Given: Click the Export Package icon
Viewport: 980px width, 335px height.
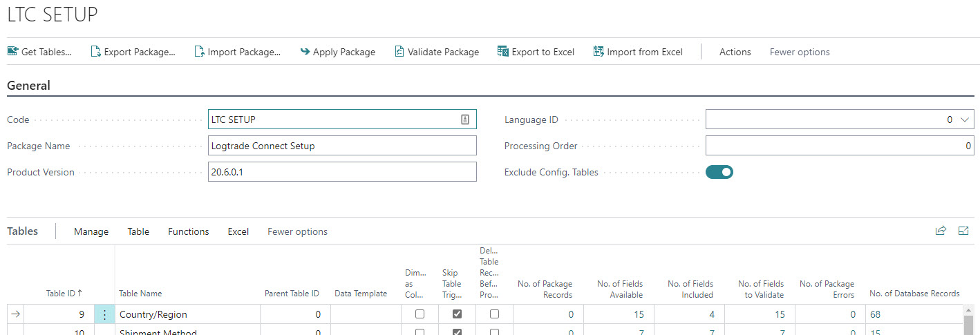Looking at the screenshot, I should click(x=96, y=52).
